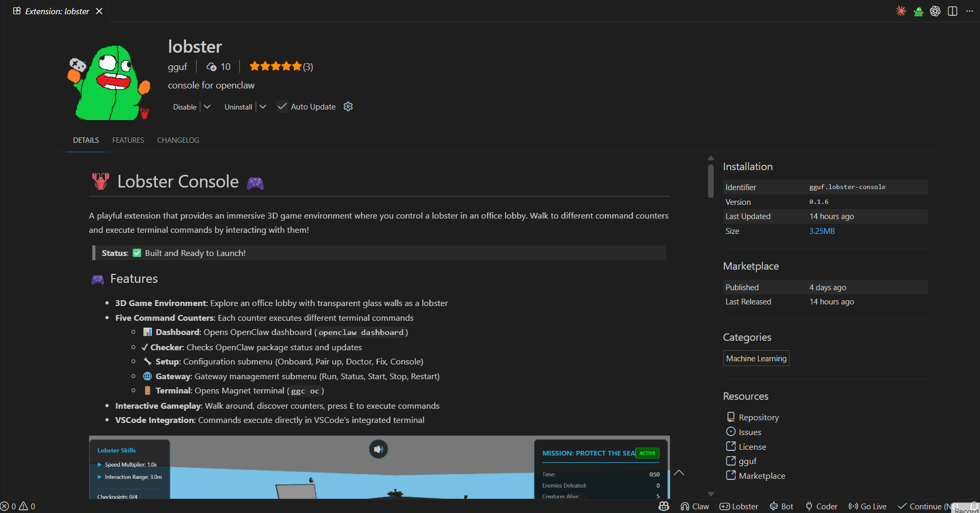Click the game controller emoji beside Features
The width and height of the screenshot is (980, 513).
tap(98, 279)
